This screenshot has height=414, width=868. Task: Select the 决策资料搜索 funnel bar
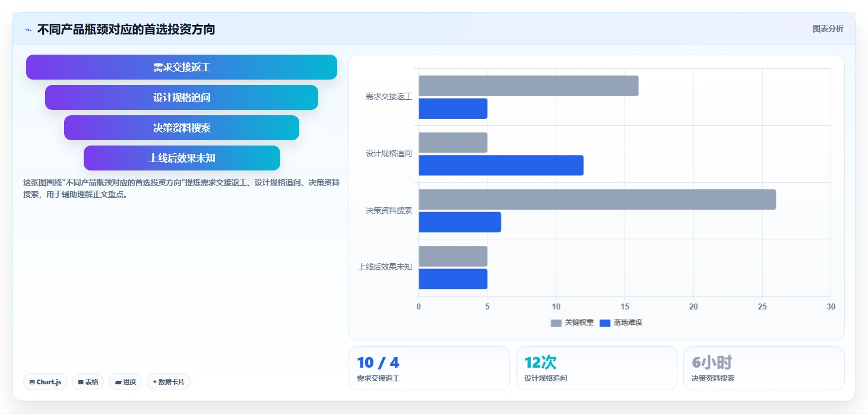click(x=182, y=128)
